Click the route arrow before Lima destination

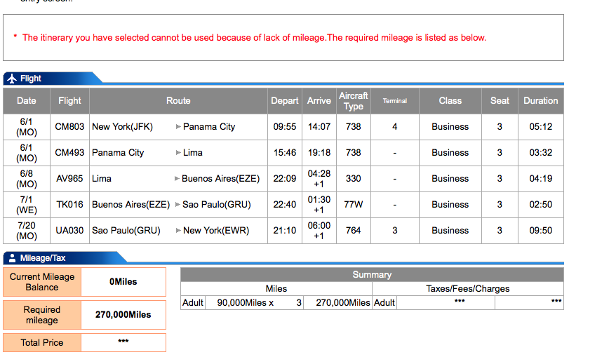point(178,153)
